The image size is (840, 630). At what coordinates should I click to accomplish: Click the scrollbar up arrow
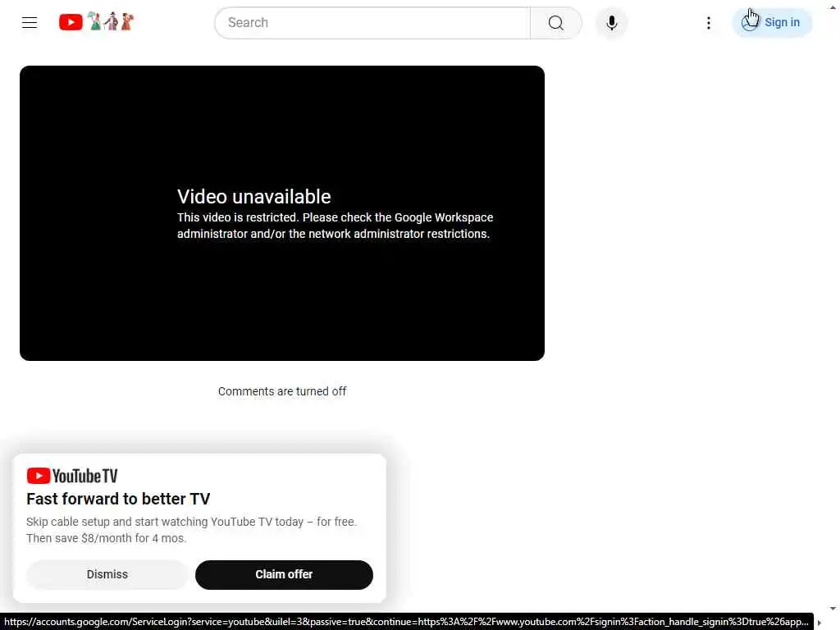click(833, 7)
